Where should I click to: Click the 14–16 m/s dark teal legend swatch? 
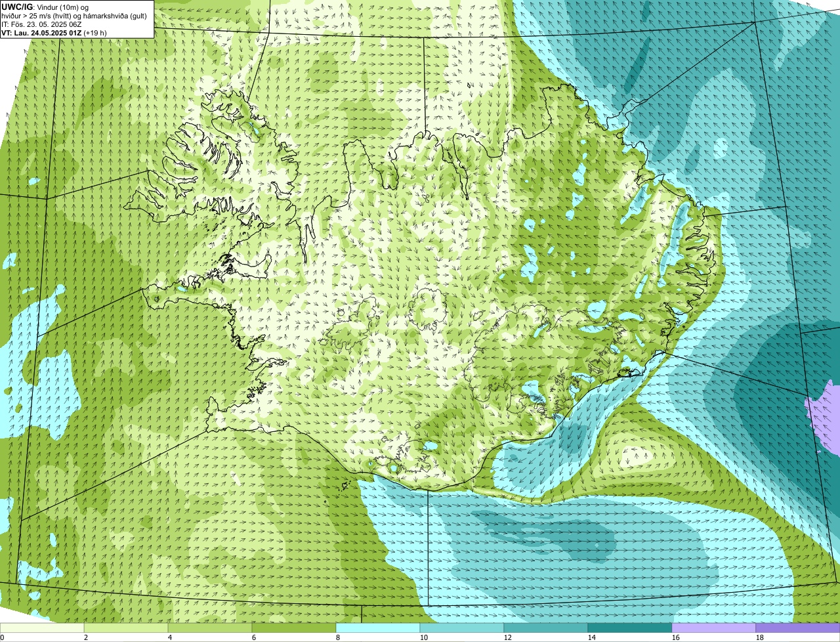pos(630,628)
